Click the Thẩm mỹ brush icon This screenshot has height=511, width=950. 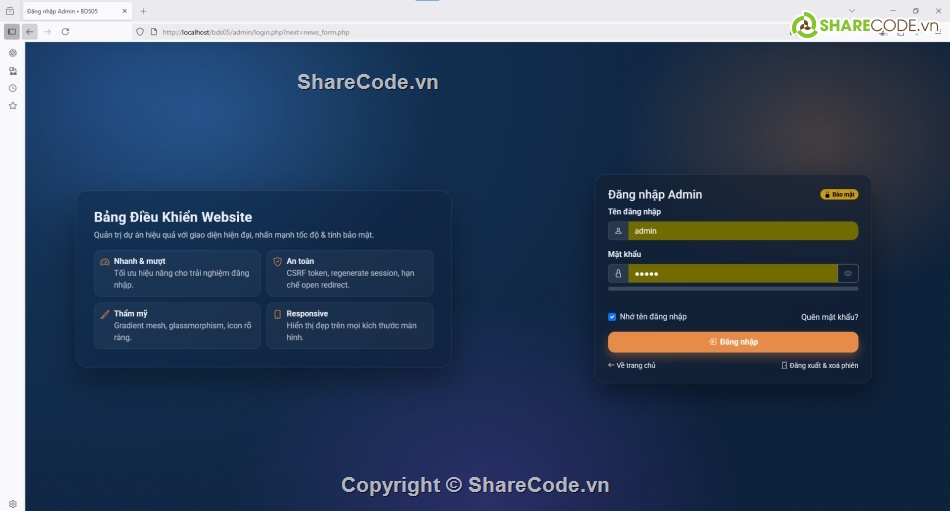[105, 314]
